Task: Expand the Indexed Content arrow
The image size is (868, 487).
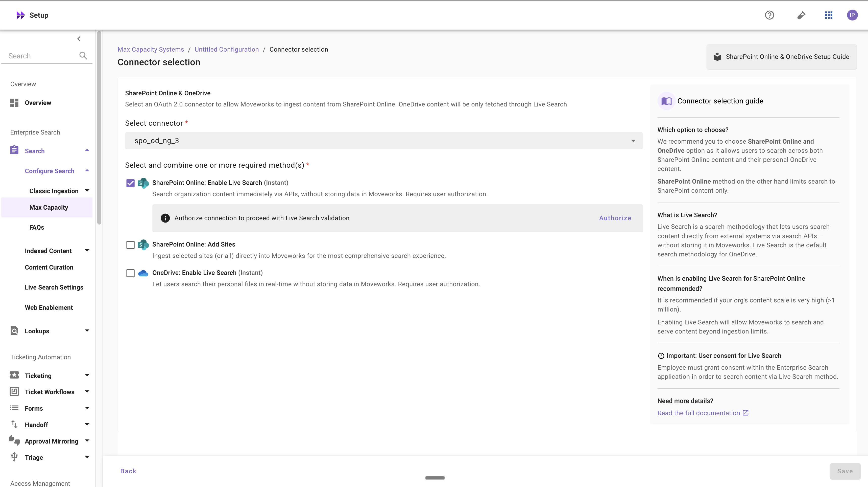Action: [x=87, y=251]
